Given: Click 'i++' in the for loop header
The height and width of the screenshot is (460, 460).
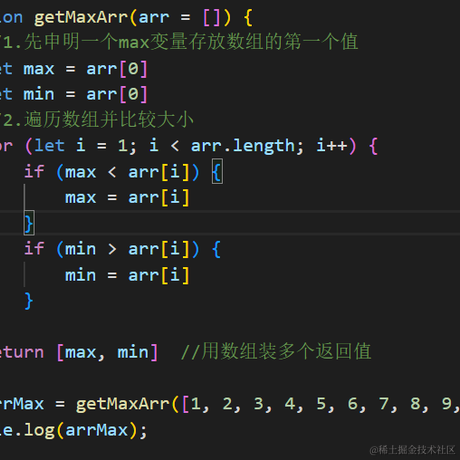Looking at the screenshot, I should pos(332,146).
